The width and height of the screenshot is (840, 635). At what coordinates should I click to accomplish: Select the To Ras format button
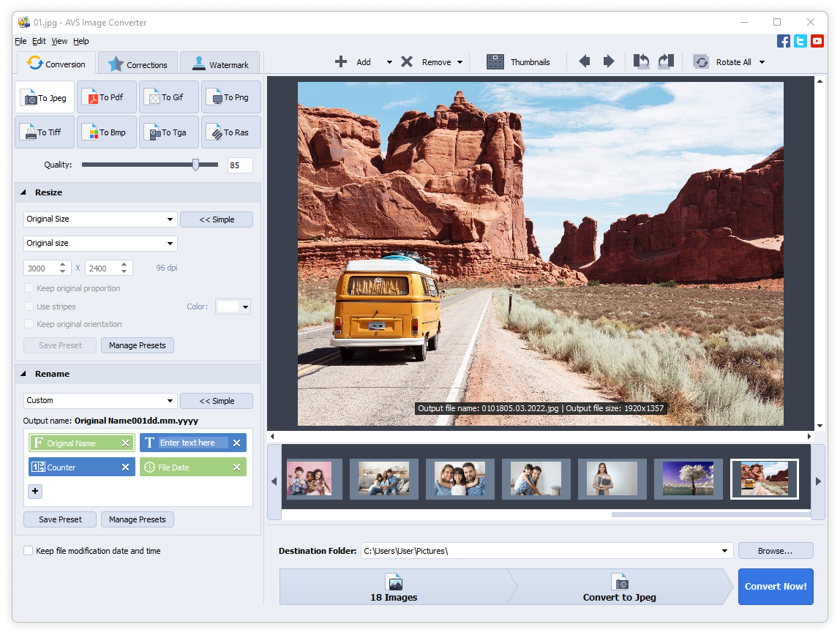point(231,132)
